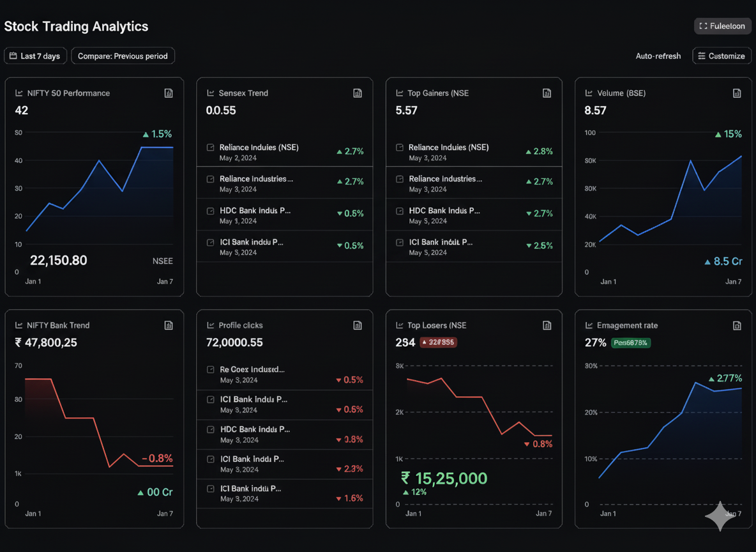Click the calendar icon in the date filter
The image size is (756, 552).
click(x=13, y=56)
